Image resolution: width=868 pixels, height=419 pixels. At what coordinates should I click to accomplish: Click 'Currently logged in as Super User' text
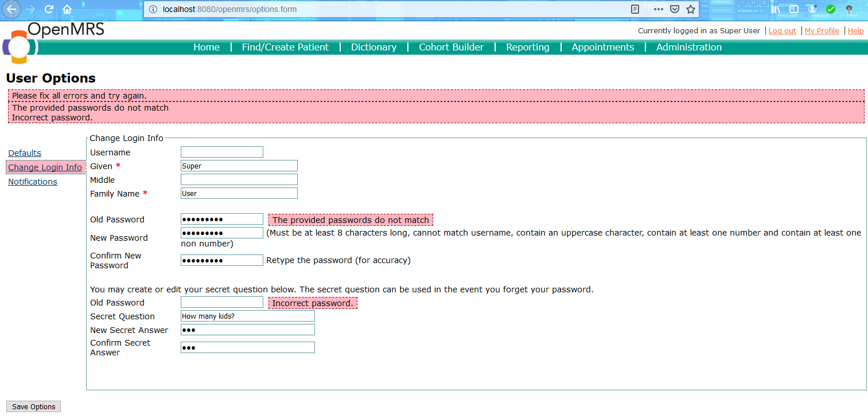point(699,31)
